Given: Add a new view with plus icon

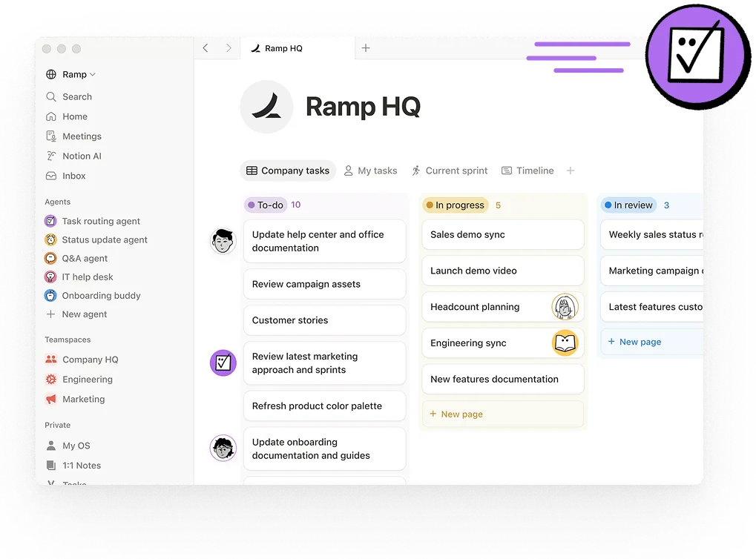Looking at the screenshot, I should pyautogui.click(x=571, y=171).
